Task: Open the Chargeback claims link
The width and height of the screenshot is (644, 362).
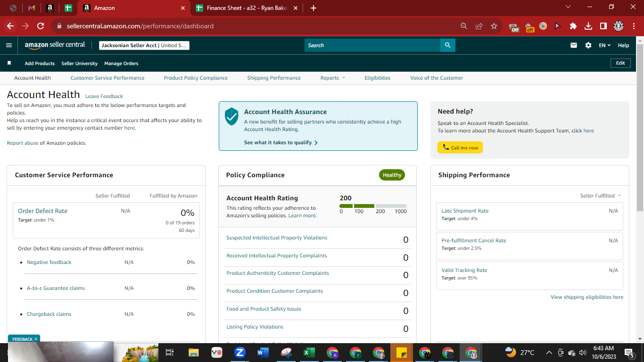Action: click(x=49, y=314)
